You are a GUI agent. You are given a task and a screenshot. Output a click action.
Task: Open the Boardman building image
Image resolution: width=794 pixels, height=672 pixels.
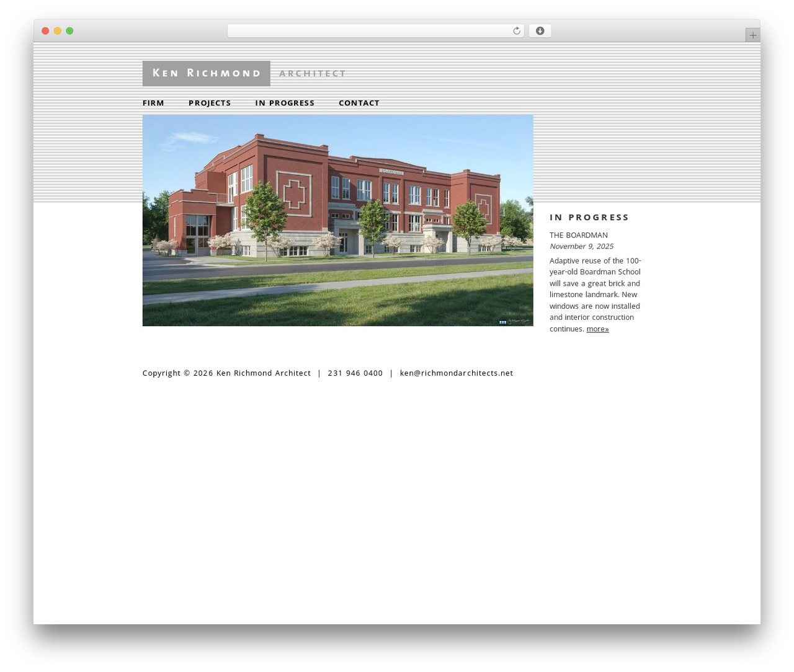(337, 221)
